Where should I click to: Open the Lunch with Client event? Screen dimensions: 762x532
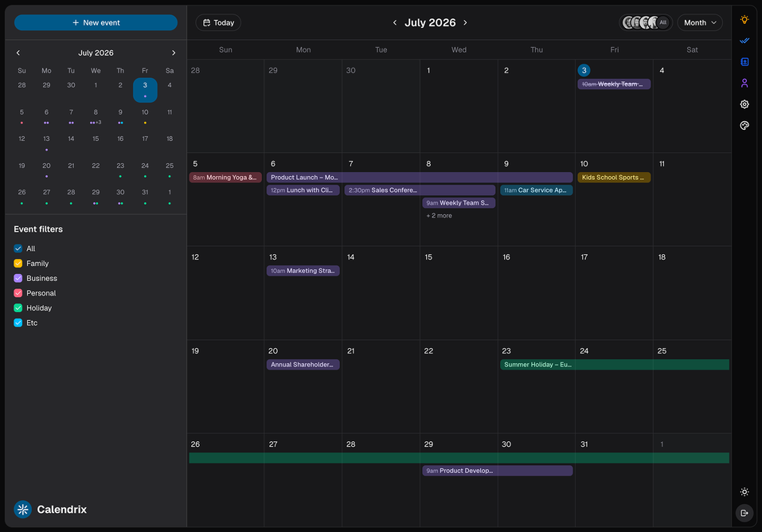(303, 190)
